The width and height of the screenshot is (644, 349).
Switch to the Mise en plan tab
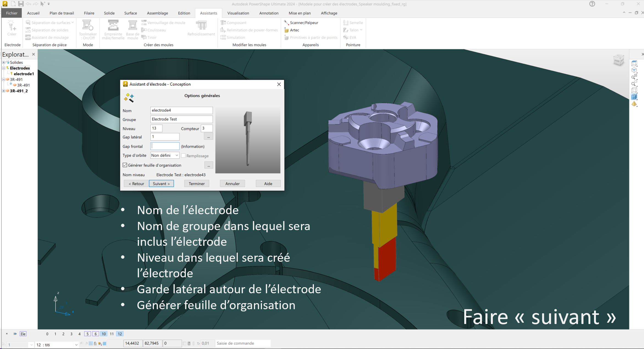300,13
